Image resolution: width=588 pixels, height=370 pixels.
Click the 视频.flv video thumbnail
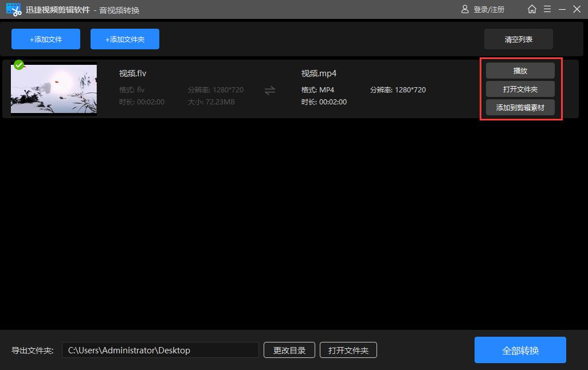click(53, 89)
